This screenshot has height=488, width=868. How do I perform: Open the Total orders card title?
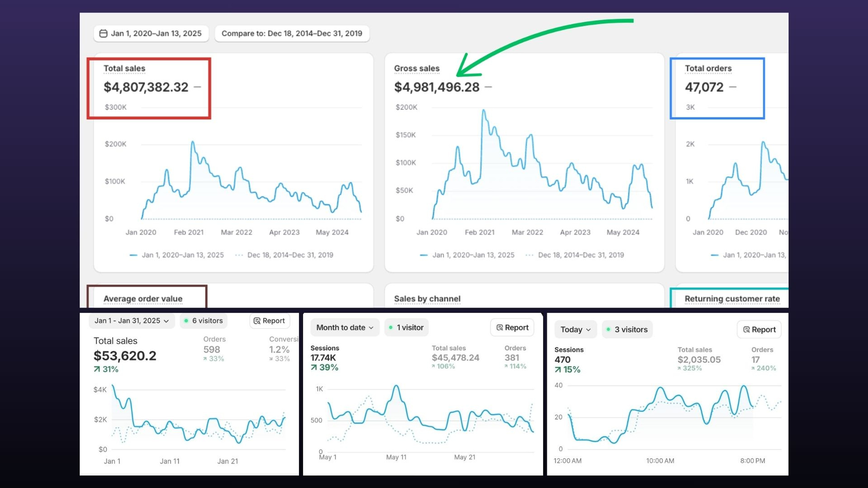708,68
